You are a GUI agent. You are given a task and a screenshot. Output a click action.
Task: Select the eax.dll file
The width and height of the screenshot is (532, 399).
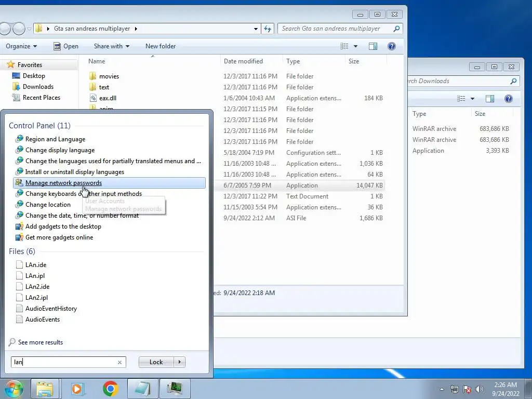[x=108, y=98]
